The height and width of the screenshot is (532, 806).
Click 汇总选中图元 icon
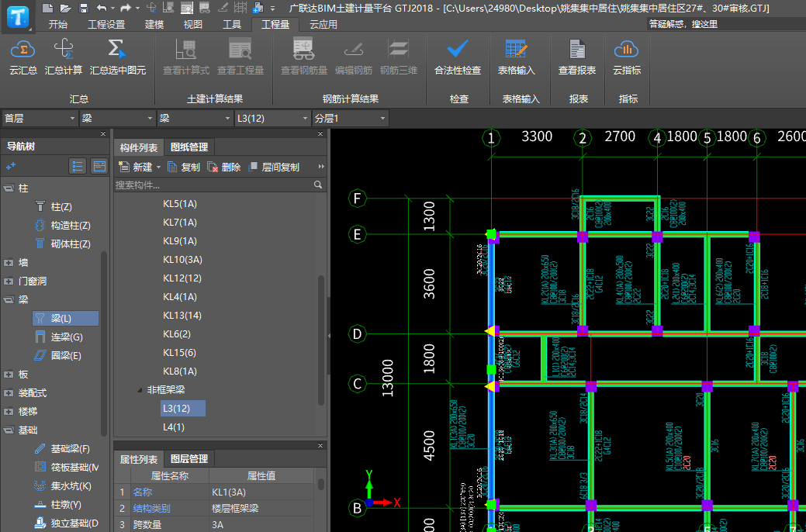(x=117, y=50)
